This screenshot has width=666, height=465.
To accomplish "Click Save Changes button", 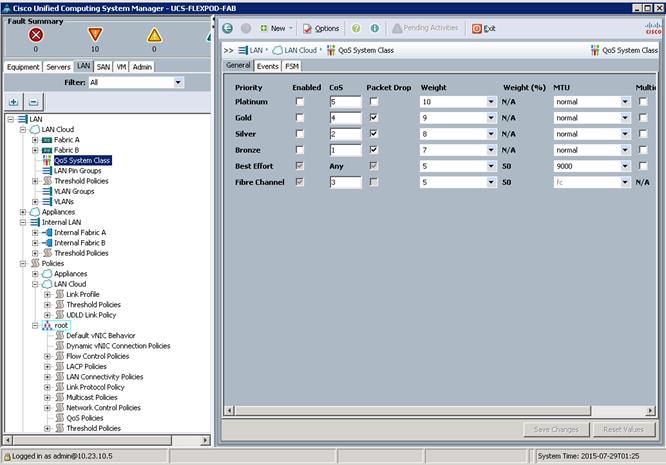I will (x=556, y=429).
